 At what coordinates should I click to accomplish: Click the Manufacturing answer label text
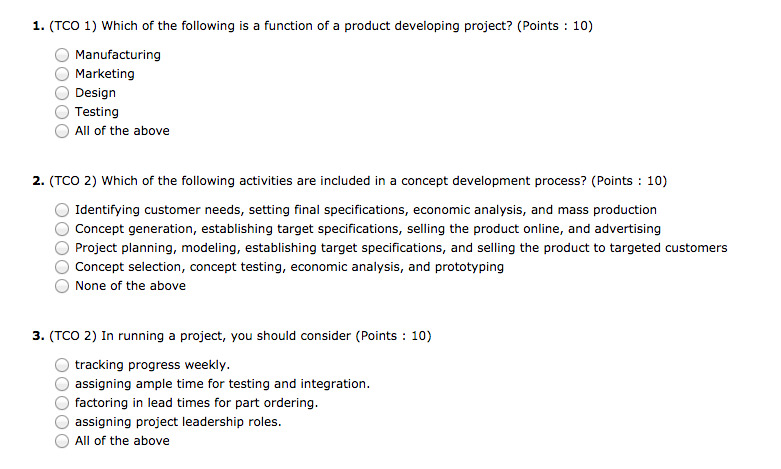118,55
